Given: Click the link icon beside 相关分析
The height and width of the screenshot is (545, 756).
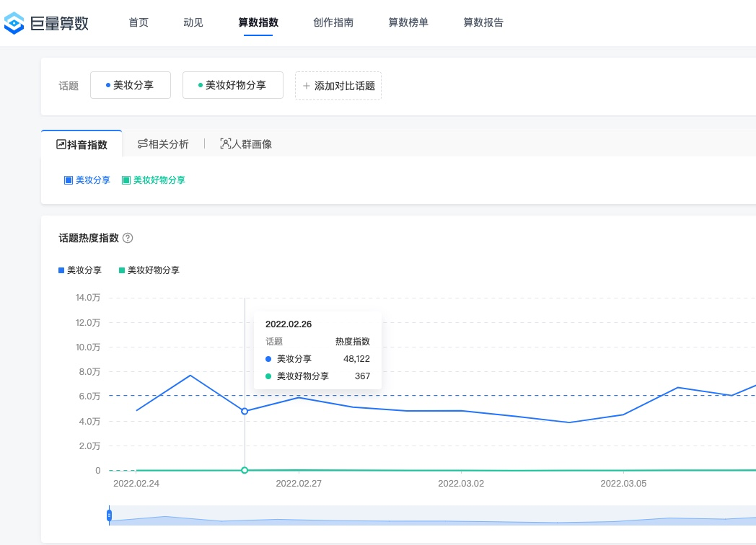Looking at the screenshot, I should pyautogui.click(x=141, y=143).
